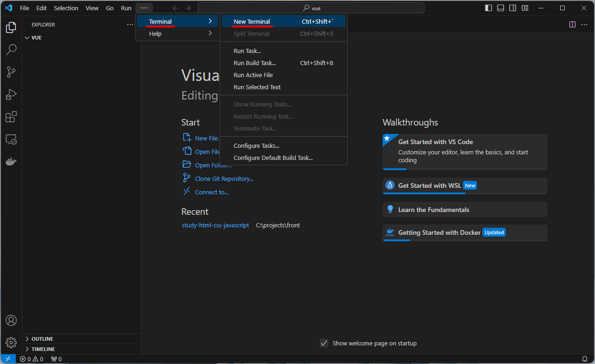
Task: Open the editor More Actions ellipsis
Action: (584, 24)
